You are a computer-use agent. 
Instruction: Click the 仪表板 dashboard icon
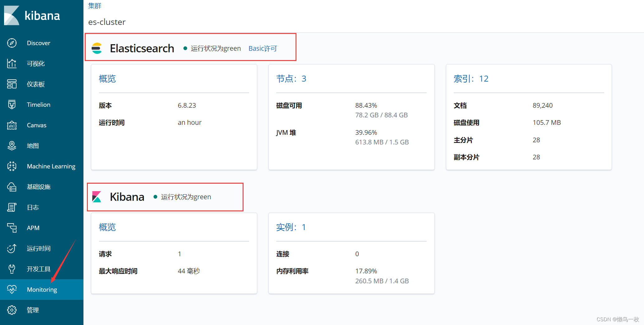coord(12,84)
